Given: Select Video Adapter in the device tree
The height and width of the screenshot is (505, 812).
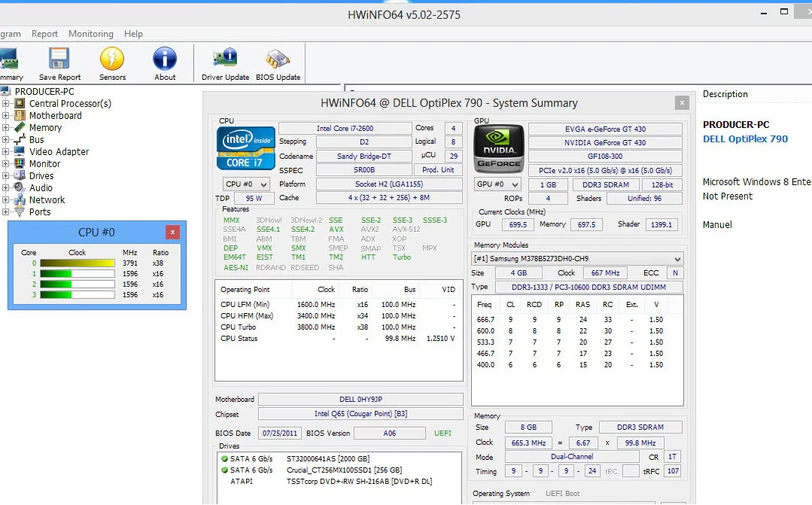Looking at the screenshot, I should (59, 152).
